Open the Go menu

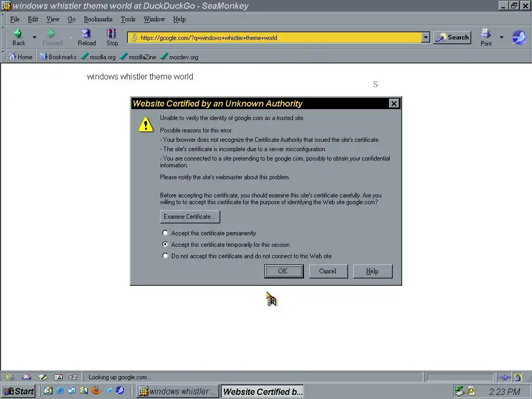tap(71, 19)
